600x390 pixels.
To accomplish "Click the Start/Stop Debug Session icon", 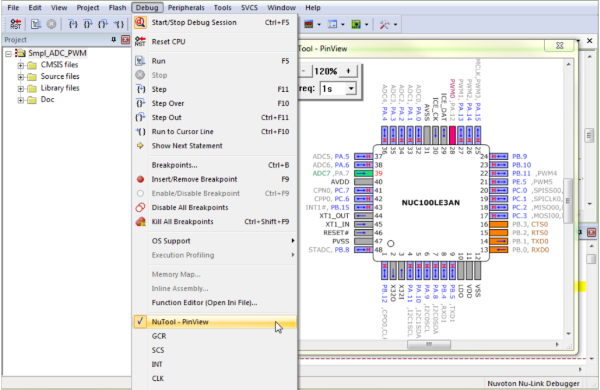I will pos(140,23).
